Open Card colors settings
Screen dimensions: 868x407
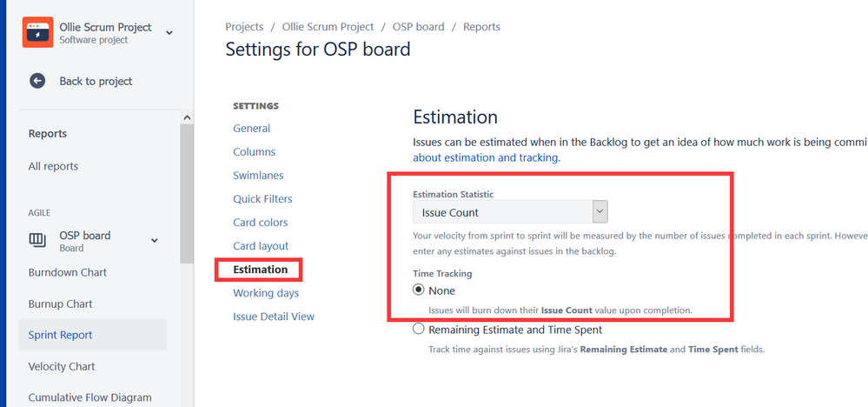pos(260,223)
